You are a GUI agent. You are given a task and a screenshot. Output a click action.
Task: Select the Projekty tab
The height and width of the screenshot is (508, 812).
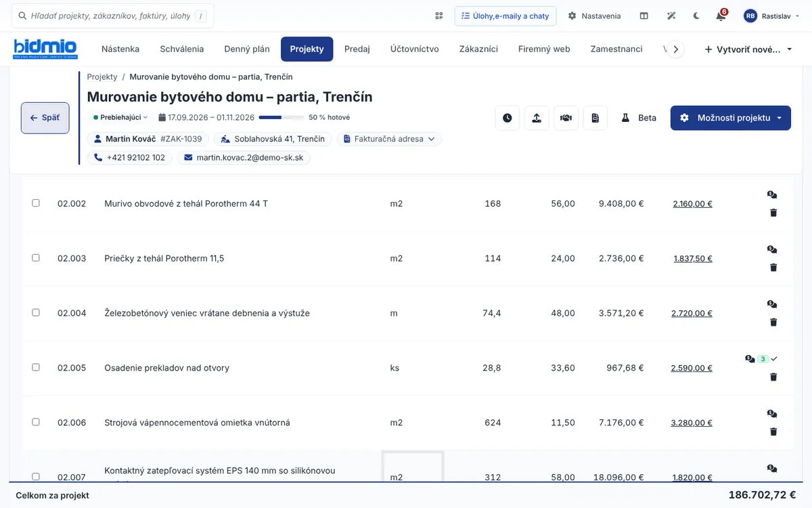click(x=307, y=49)
